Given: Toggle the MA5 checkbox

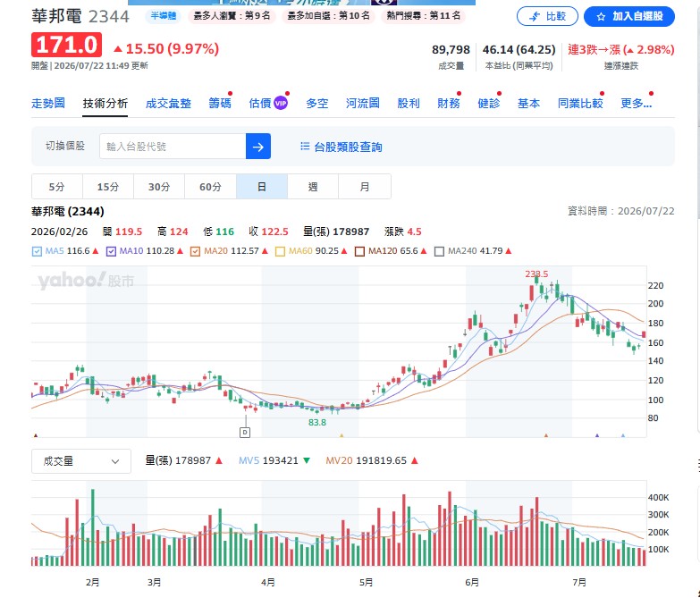Looking at the screenshot, I should click(37, 251).
